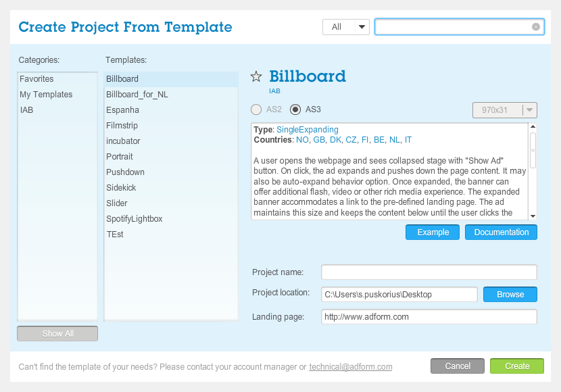Clear the search field with the X icon
Screen dimensions: 561x392
(535, 27)
